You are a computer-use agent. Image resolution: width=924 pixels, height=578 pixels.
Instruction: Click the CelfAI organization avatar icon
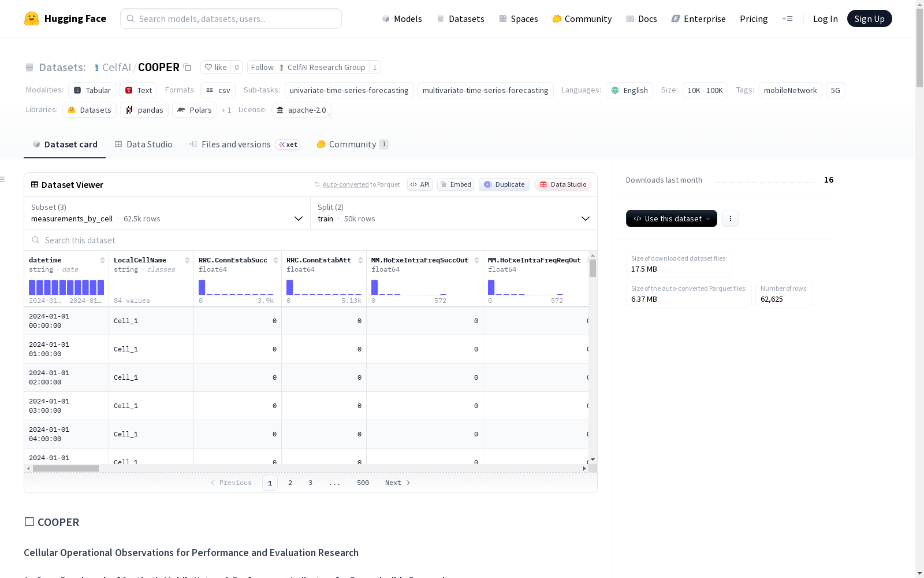pos(96,68)
